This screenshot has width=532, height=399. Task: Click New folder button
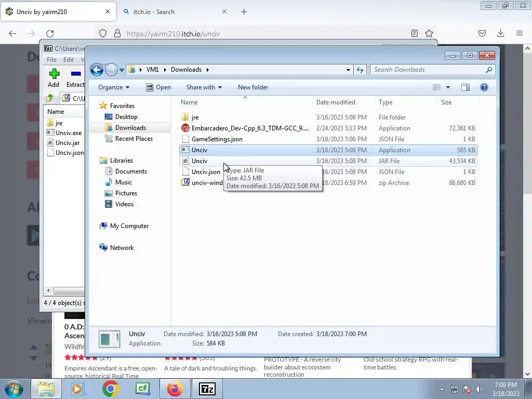253,87
